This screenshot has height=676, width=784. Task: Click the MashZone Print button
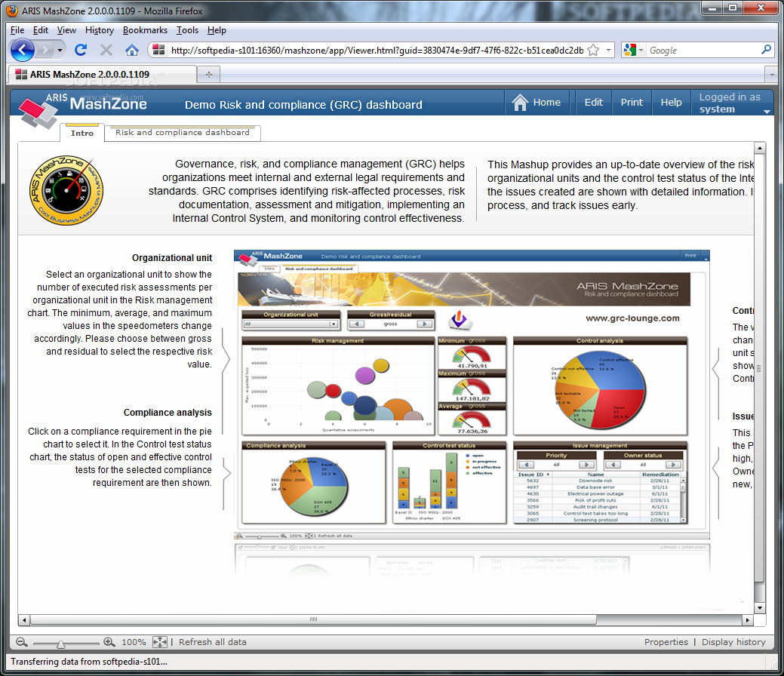[x=632, y=102]
